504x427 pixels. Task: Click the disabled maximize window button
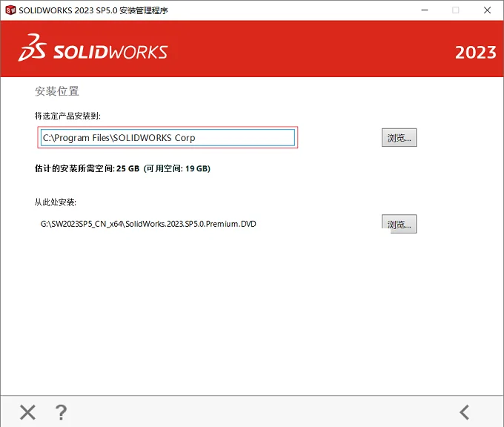coord(456,10)
